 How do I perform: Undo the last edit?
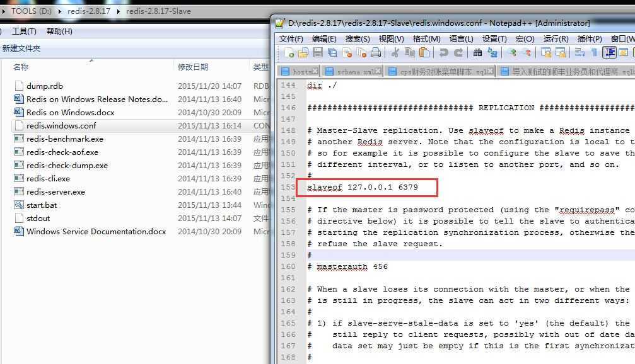tap(443, 52)
